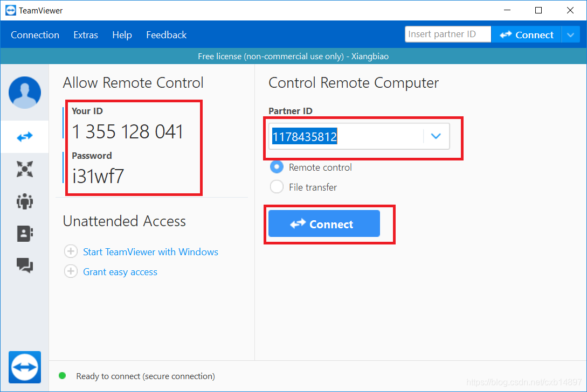Viewport: 587px width, 392px height.
Task: Maximize the TeamViewer window
Action: click(538, 10)
